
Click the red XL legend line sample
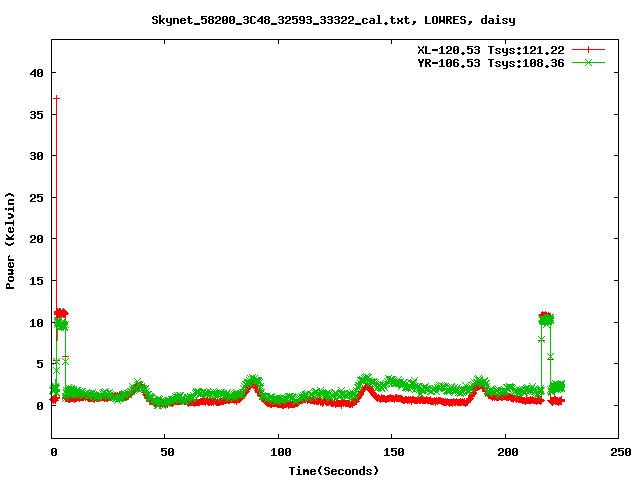[x=588, y=50]
